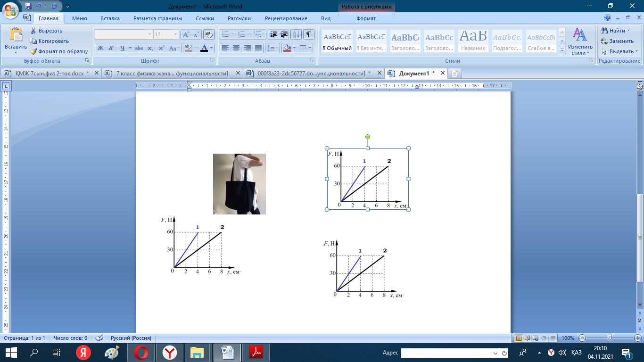The width and height of the screenshot is (644, 362).
Task: Switch to full screen reading view
Action: 527,338
